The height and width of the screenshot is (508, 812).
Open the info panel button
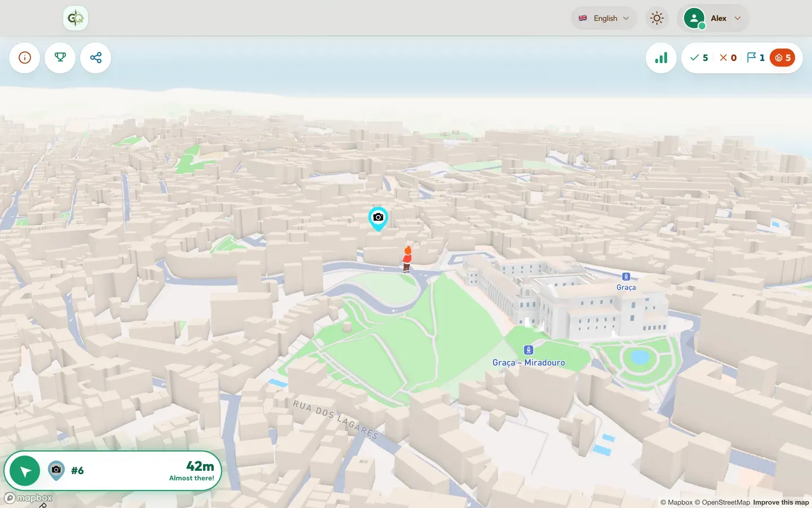coord(25,58)
